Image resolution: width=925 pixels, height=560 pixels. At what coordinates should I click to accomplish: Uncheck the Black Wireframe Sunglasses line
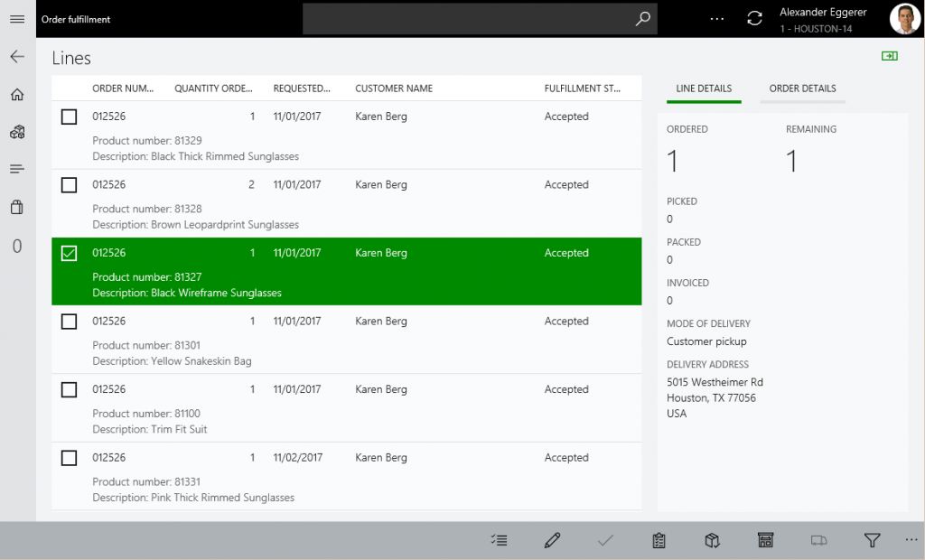(x=69, y=253)
